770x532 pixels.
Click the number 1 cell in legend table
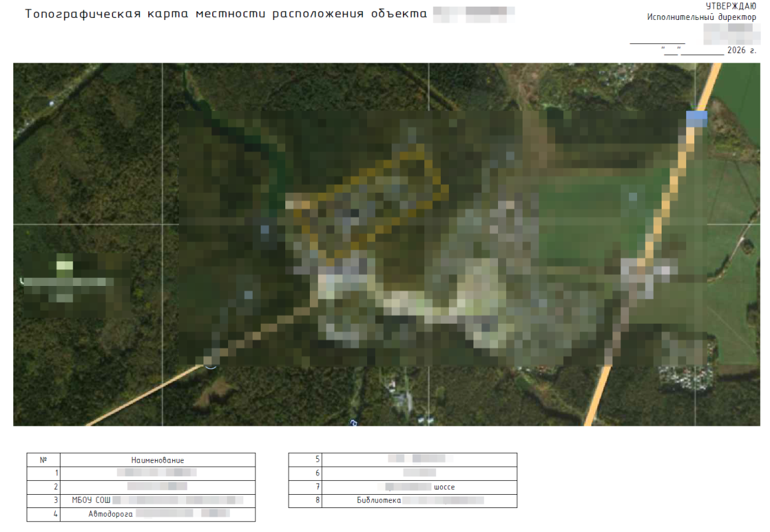(x=43, y=473)
